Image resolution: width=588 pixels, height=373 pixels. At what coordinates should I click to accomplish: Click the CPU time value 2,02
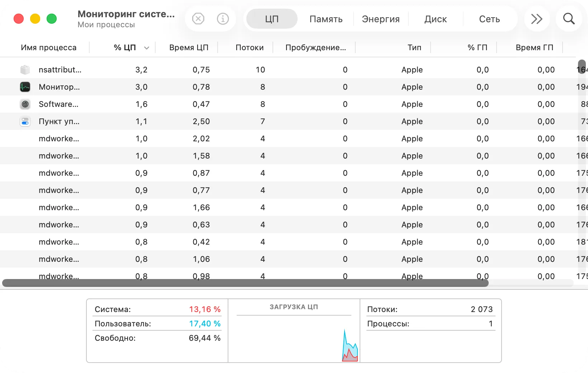[x=201, y=138]
